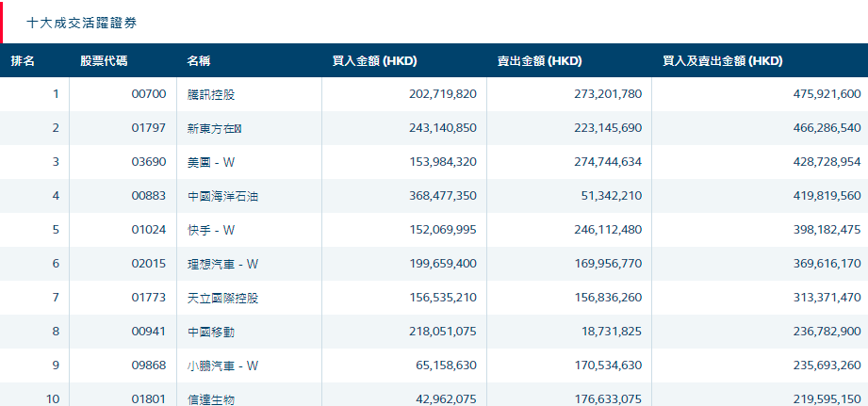Click the name 信達生物
Viewport: 868px width, 406px height.
point(211,399)
